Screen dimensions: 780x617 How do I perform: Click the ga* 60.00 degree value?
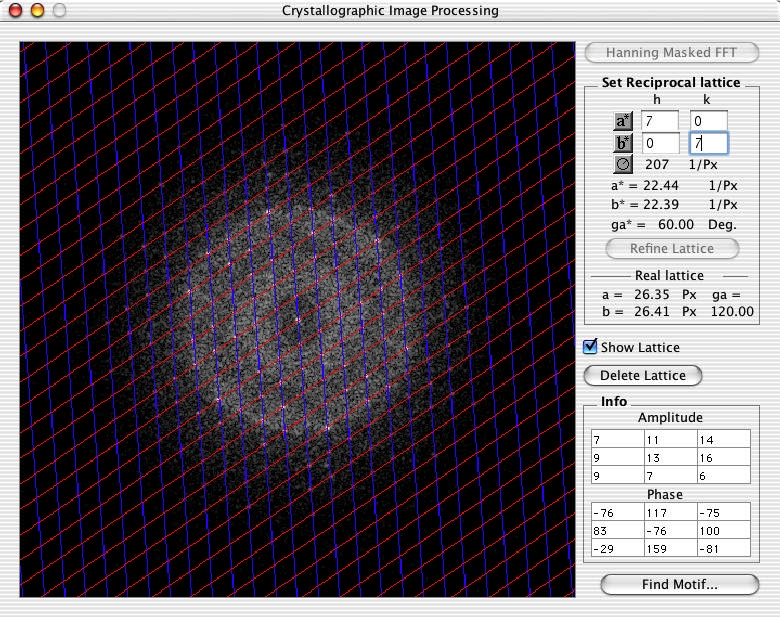pyautogui.click(x=676, y=224)
